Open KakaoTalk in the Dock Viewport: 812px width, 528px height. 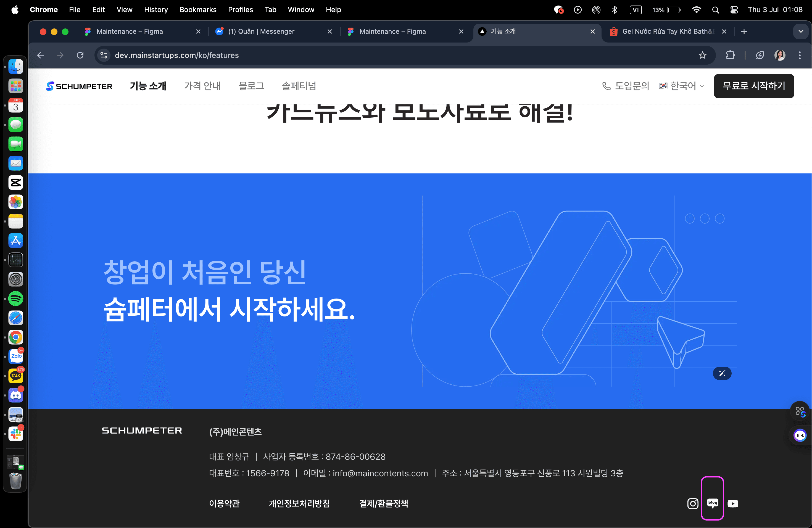[x=16, y=376]
